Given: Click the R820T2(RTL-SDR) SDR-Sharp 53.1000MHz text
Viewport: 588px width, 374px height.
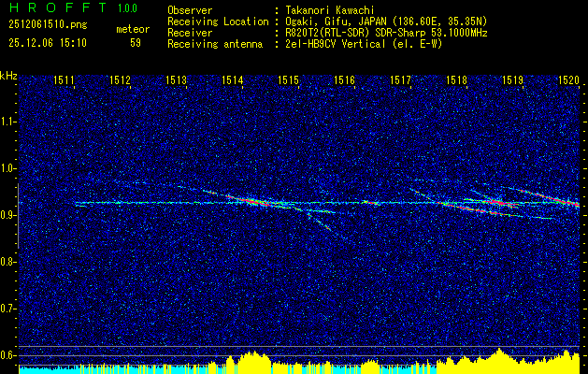Looking at the screenshot, I should pyautogui.click(x=386, y=33).
